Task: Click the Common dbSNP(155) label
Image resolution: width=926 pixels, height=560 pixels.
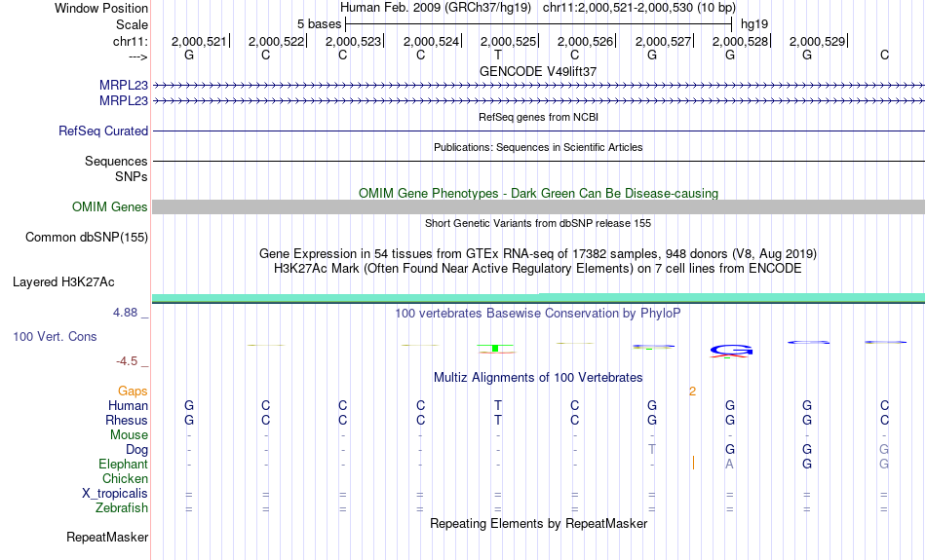Action: point(86,238)
